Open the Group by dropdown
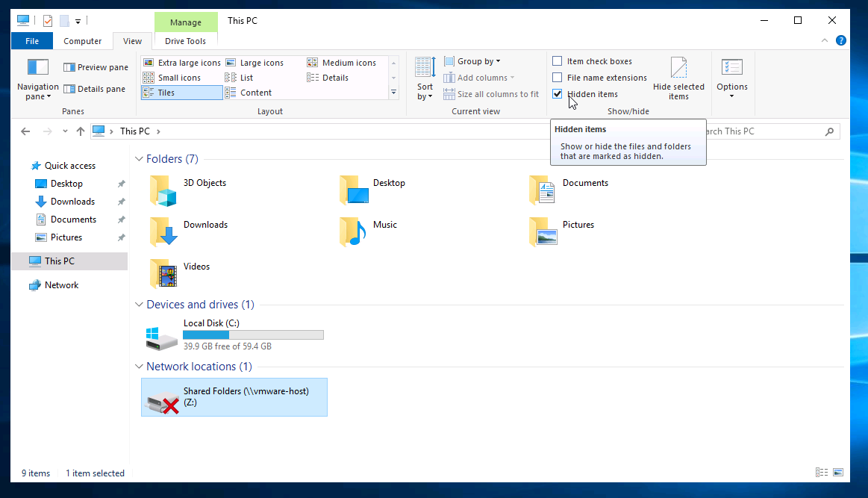Screen dimensions: 868x498 tap(472, 61)
